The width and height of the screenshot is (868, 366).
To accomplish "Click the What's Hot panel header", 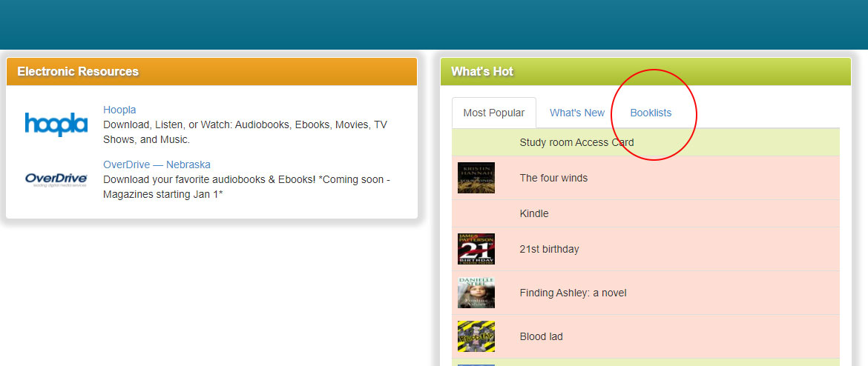I will pos(645,71).
